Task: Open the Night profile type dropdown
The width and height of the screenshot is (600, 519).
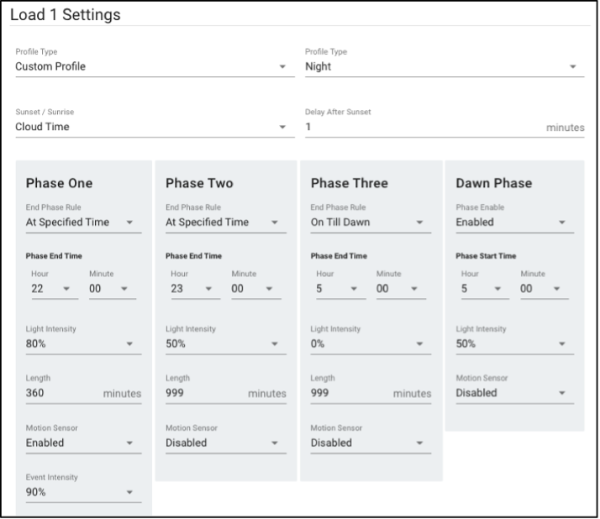Action: point(445,67)
